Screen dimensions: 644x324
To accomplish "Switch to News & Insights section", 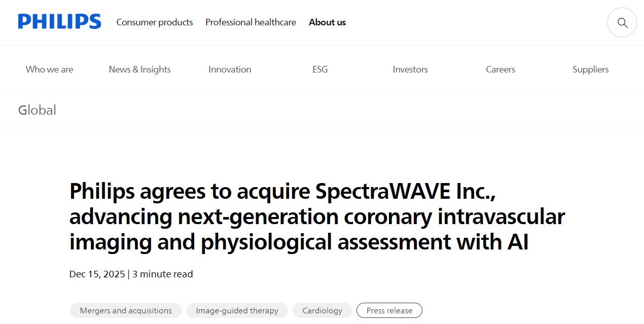I will click(x=139, y=69).
